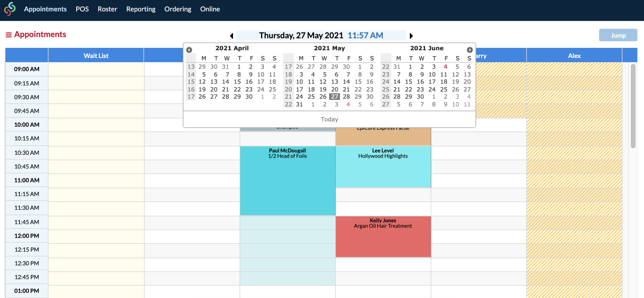
Task: Select highlighted date 27 in May
Action: click(x=334, y=97)
